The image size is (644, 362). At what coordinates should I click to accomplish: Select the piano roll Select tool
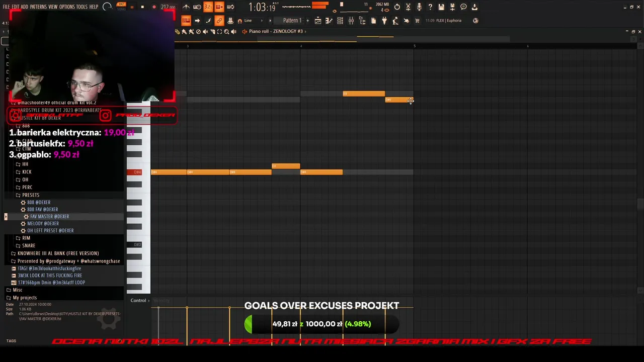click(219, 32)
